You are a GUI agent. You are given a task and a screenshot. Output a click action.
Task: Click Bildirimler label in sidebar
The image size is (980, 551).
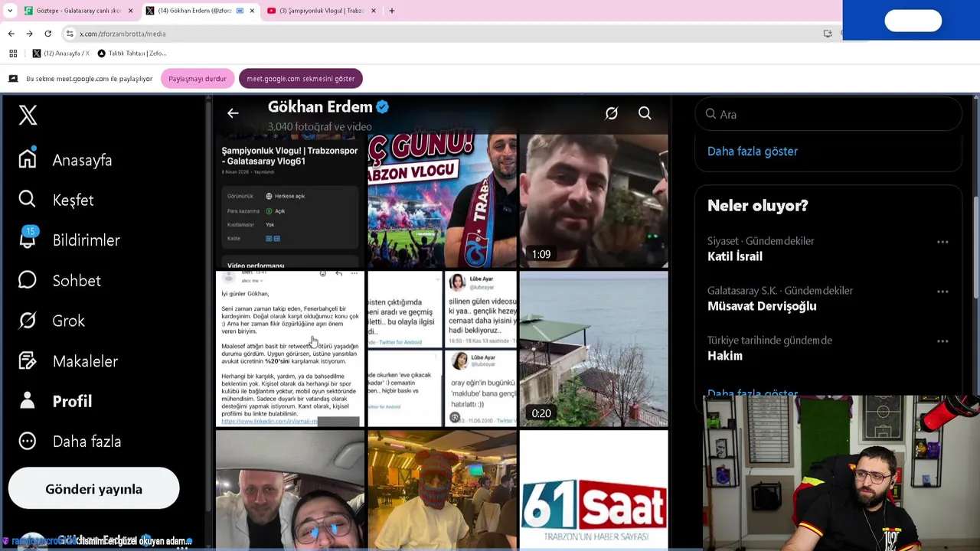tap(86, 240)
